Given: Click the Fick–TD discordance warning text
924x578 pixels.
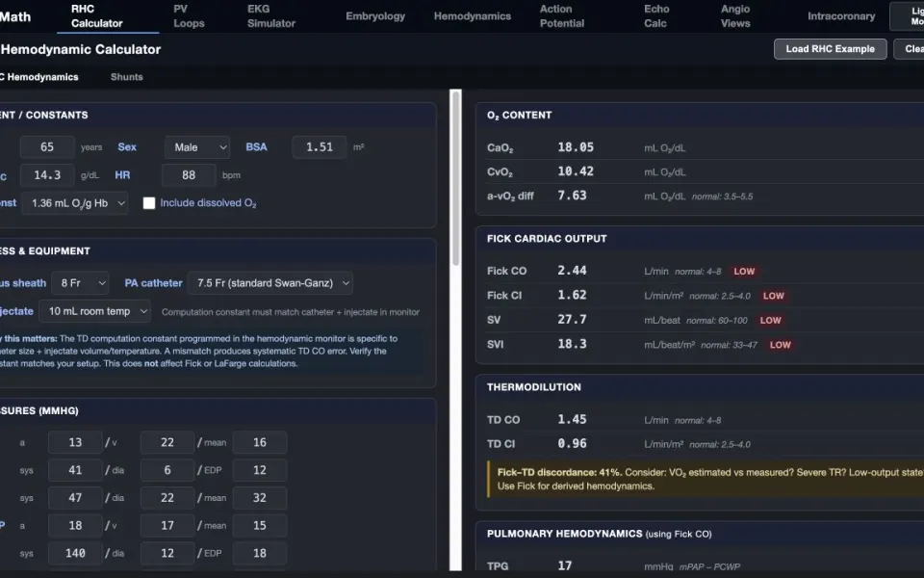Looking at the screenshot, I should point(710,479).
